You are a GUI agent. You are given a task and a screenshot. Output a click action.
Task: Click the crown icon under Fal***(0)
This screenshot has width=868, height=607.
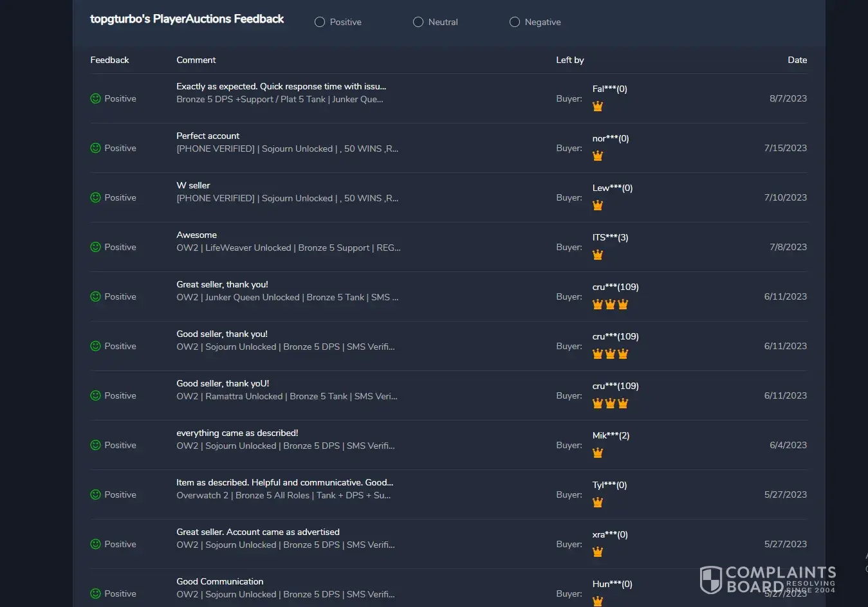(598, 106)
